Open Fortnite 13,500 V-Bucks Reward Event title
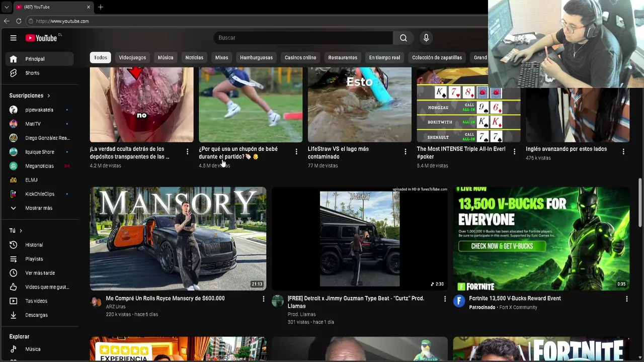Image resolution: width=644 pixels, height=362 pixels. pyautogui.click(x=515, y=298)
